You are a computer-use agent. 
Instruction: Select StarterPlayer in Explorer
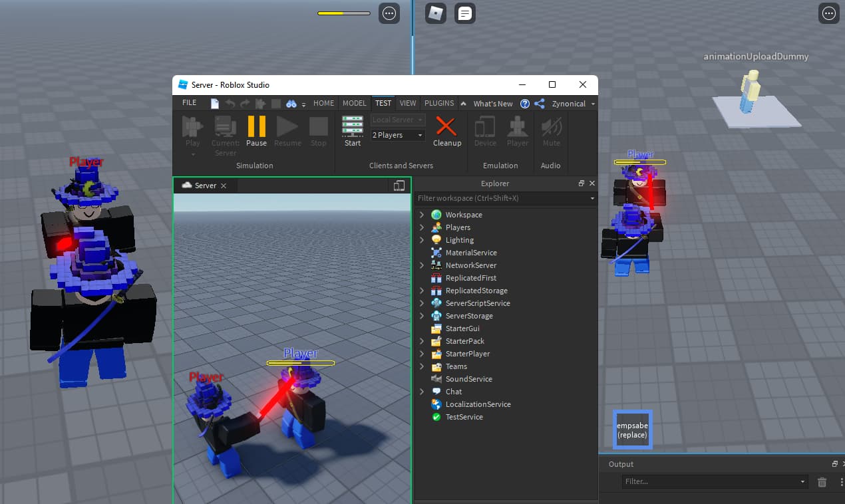pyautogui.click(x=467, y=354)
